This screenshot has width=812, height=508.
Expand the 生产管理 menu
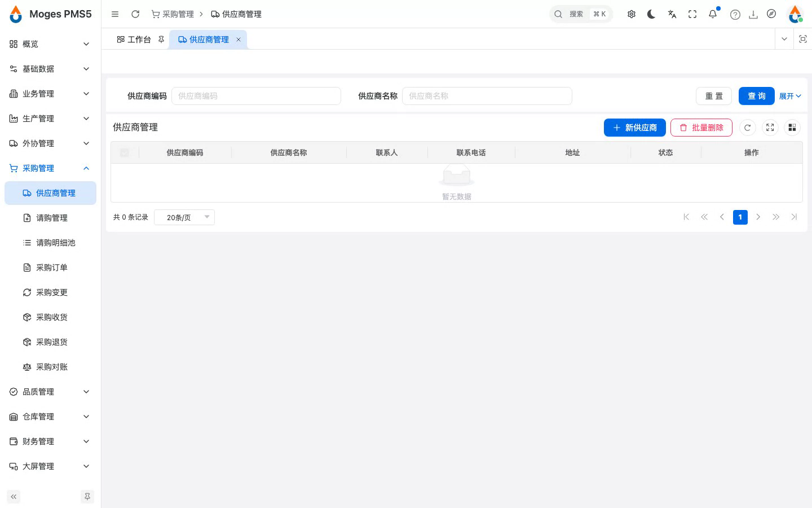50,119
